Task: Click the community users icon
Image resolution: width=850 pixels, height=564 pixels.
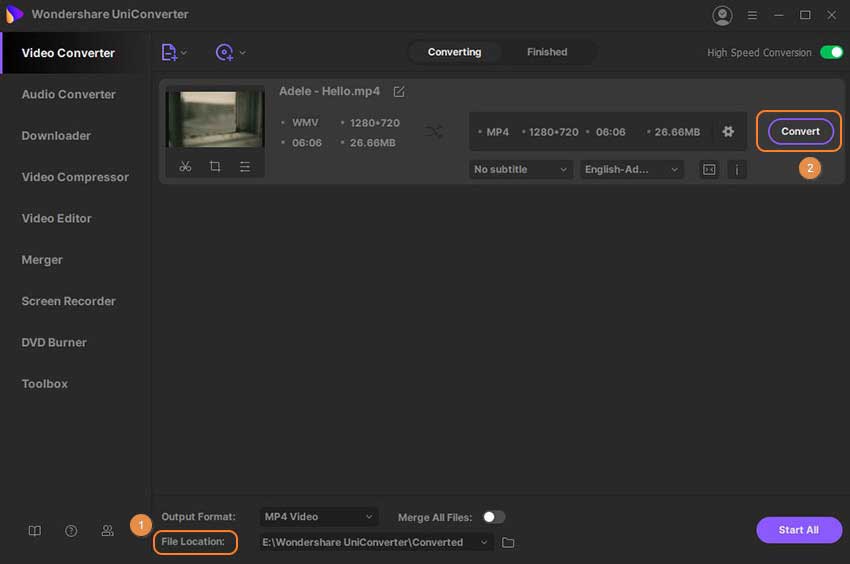Action: click(107, 530)
